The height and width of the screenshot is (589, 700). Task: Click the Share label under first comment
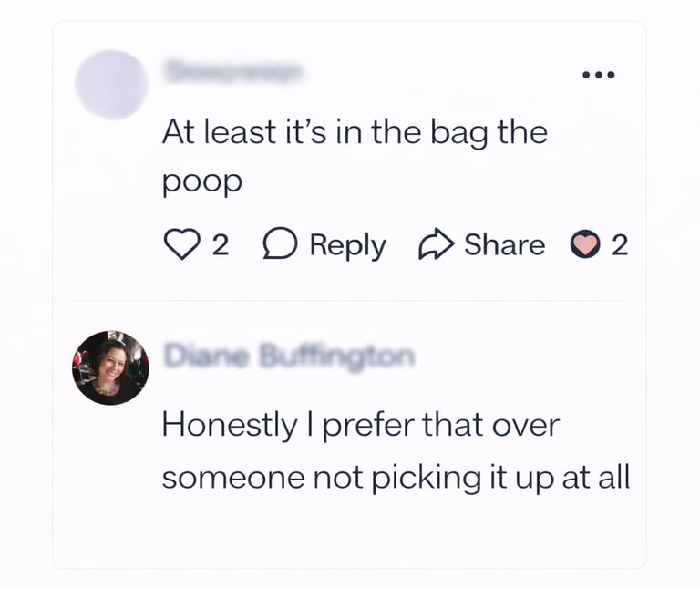click(x=504, y=244)
